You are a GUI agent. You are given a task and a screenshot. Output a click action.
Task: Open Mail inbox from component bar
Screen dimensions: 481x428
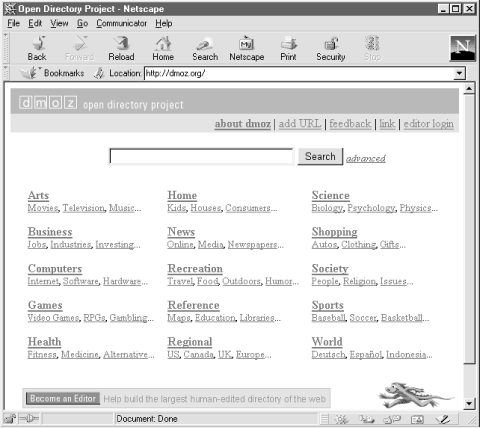[366, 419]
